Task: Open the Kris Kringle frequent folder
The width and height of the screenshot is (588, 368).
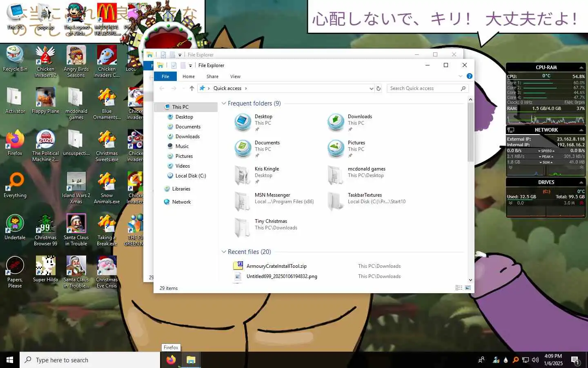Action: pyautogui.click(x=257, y=175)
